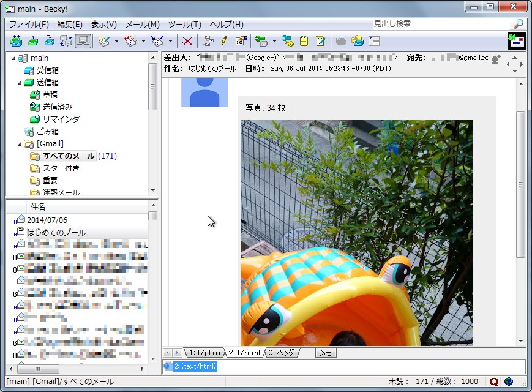The height and width of the screenshot is (392, 532).
Task: Switch to the 2: t/html tab
Action: (x=245, y=353)
